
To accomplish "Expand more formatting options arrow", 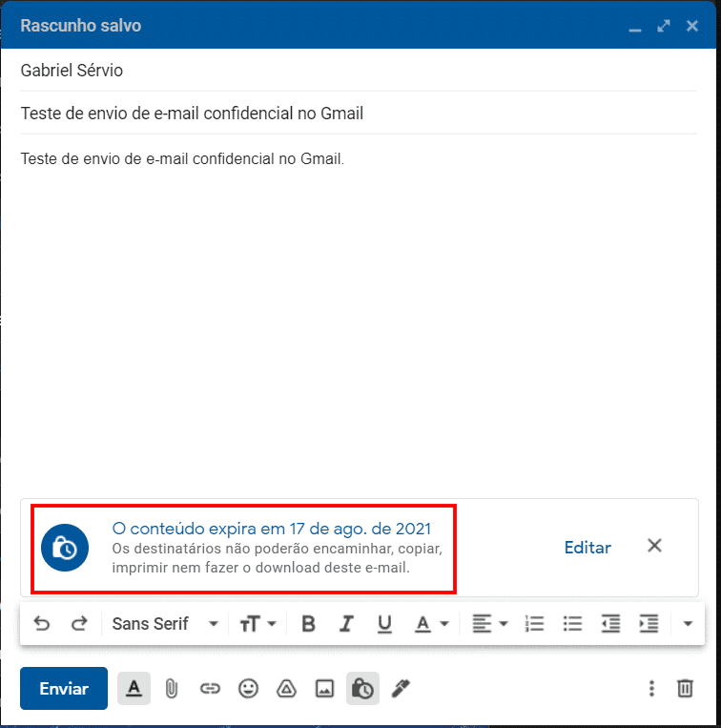I will [688, 624].
